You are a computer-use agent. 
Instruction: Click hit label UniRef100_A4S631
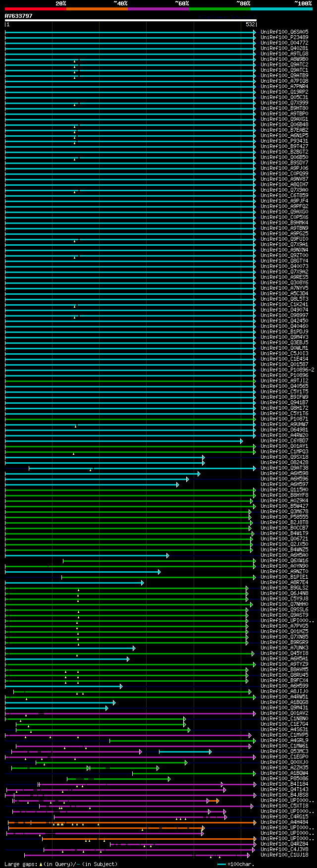(284, 729)
